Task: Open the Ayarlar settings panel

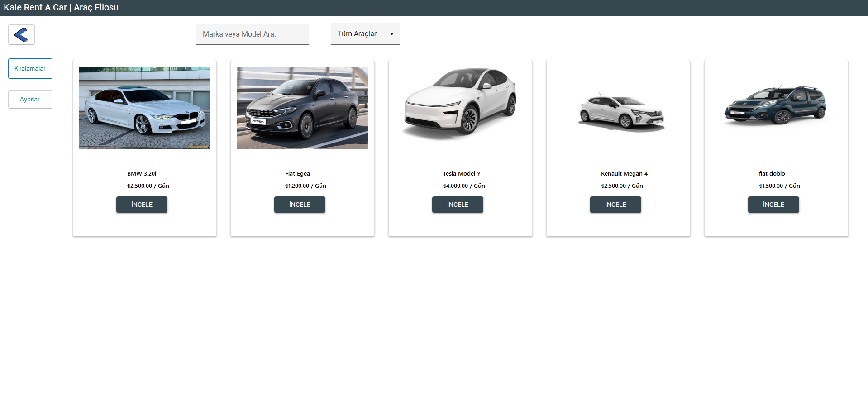Action: 30,99
